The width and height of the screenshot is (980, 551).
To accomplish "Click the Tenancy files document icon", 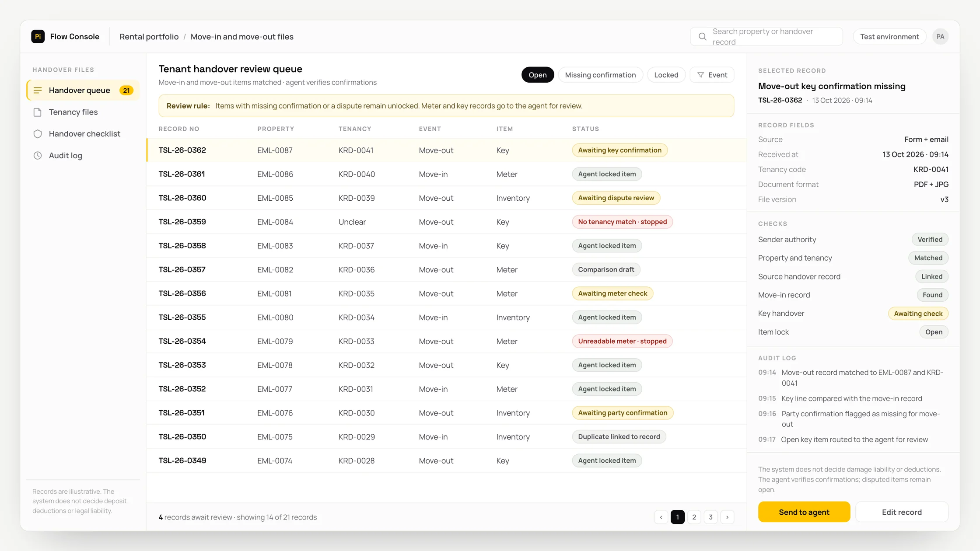I will 38,112.
